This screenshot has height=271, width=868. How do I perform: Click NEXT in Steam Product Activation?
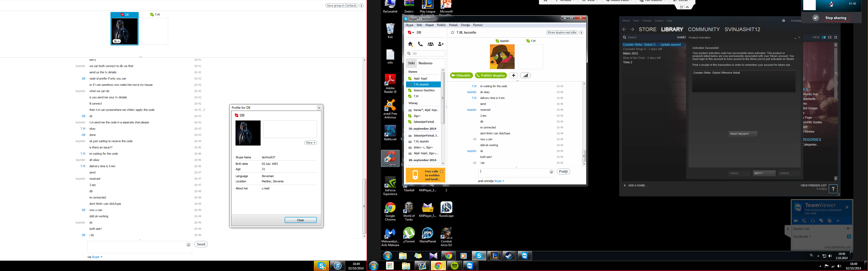764,173
